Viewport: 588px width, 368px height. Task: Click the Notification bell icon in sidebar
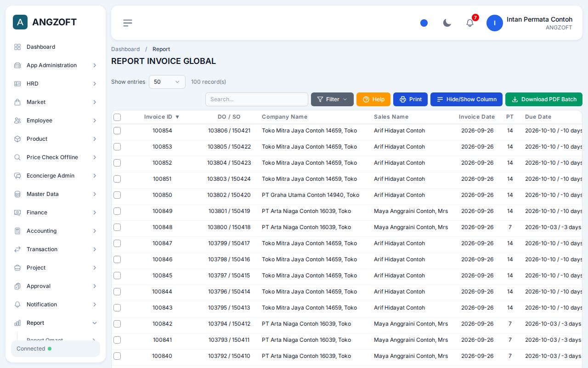[x=17, y=305]
